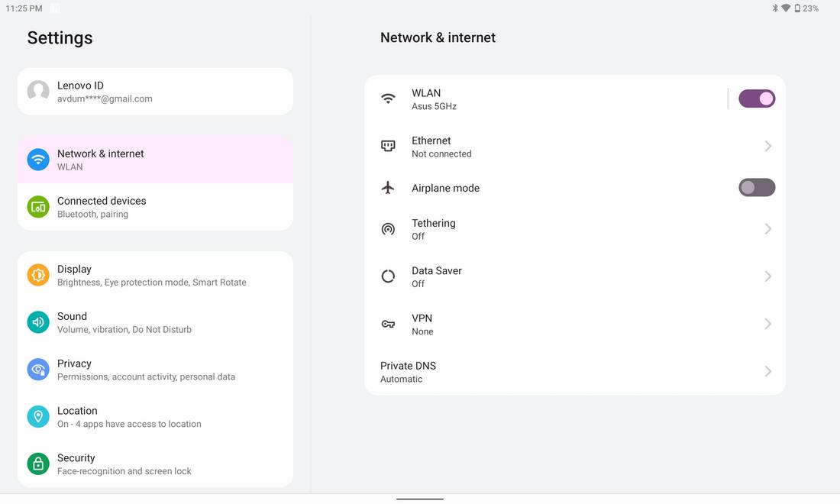Select the Connected devices menu entry

pos(155,207)
